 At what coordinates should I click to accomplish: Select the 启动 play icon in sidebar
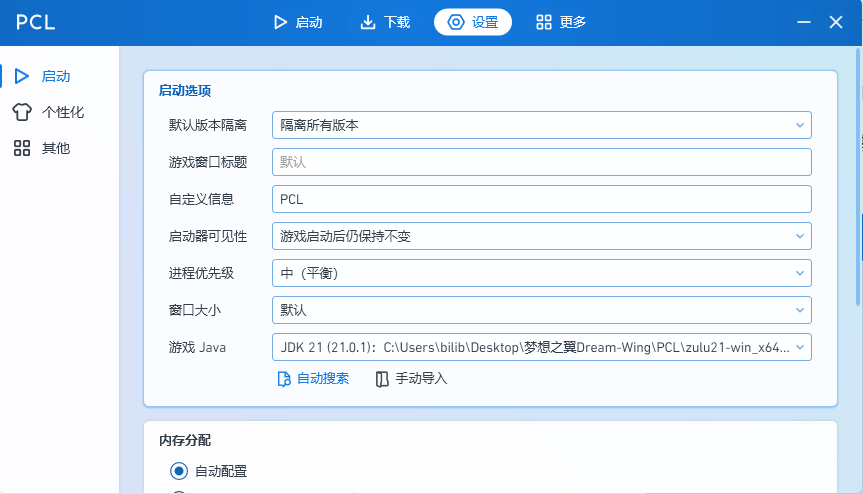click(21, 76)
